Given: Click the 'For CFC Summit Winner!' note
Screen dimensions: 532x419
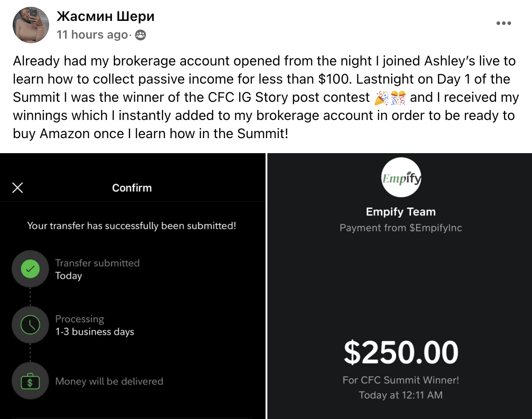Looking at the screenshot, I should [401, 380].
